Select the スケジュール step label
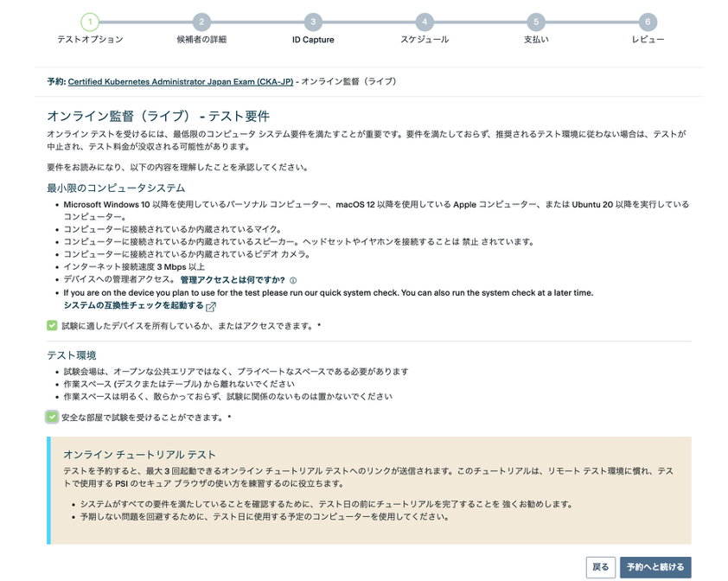Image resolution: width=728 pixels, height=581 pixels. click(424, 40)
